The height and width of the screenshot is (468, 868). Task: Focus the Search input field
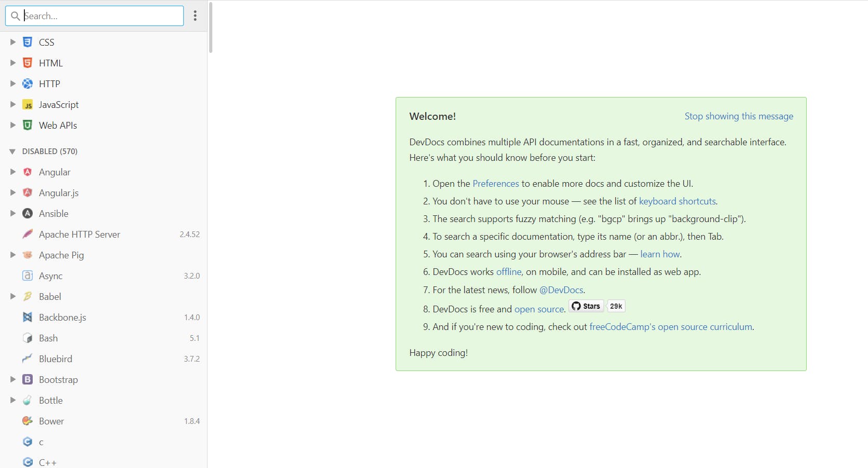click(94, 16)
